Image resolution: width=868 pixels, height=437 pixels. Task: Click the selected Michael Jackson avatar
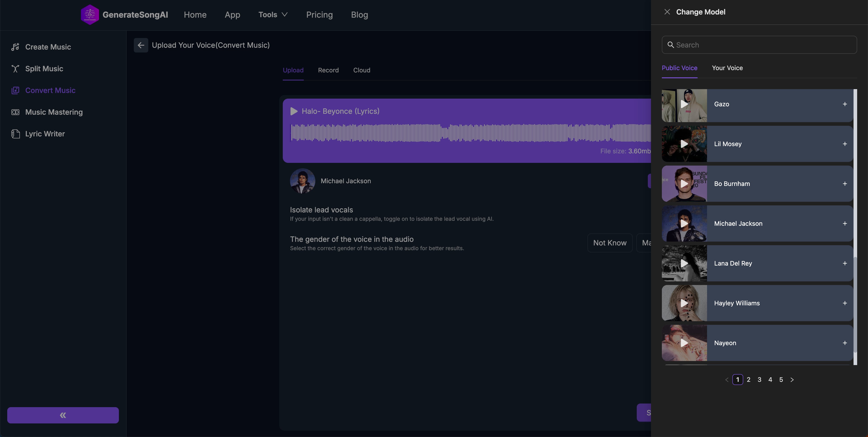303,181
